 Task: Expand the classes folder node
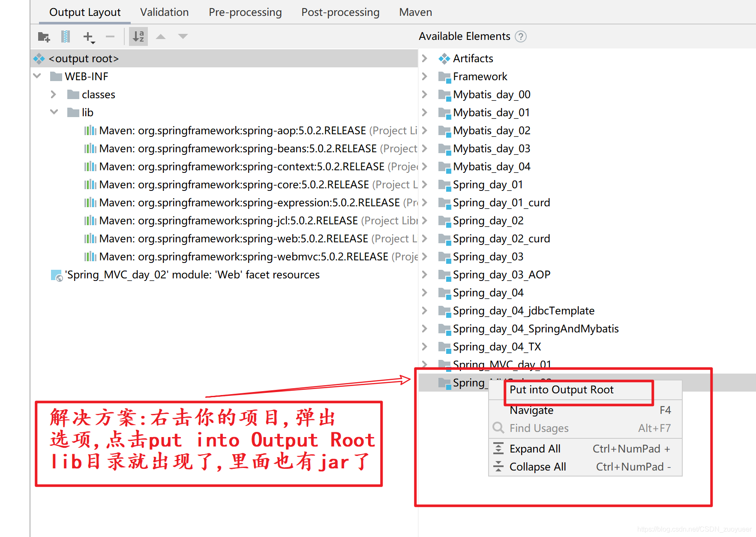[x=54, y=94]
